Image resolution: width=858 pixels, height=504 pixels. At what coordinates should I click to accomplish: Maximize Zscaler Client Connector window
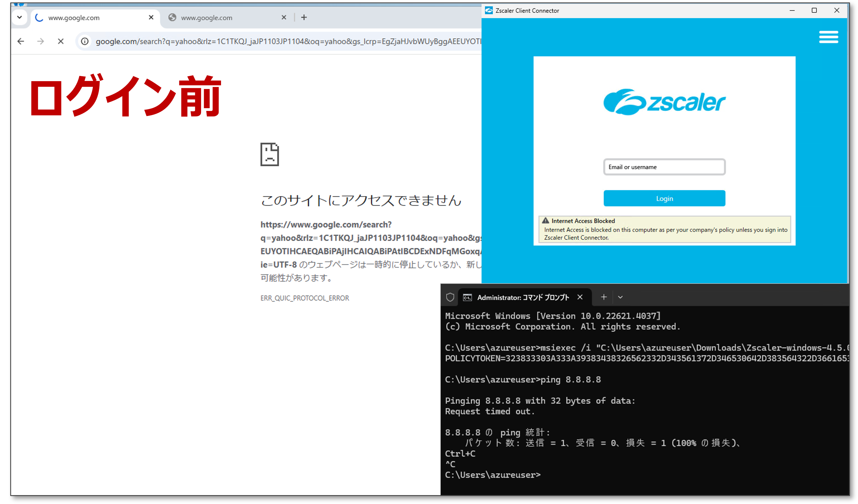point(814,10)
